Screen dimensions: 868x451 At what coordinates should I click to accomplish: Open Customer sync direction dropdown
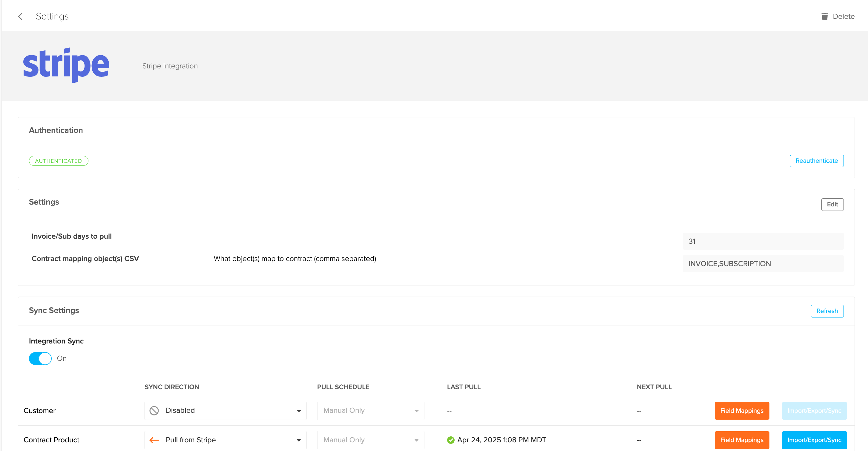225,411
